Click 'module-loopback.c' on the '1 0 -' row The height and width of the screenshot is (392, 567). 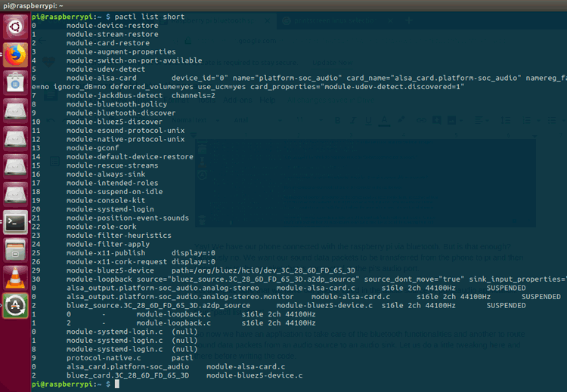174,314
